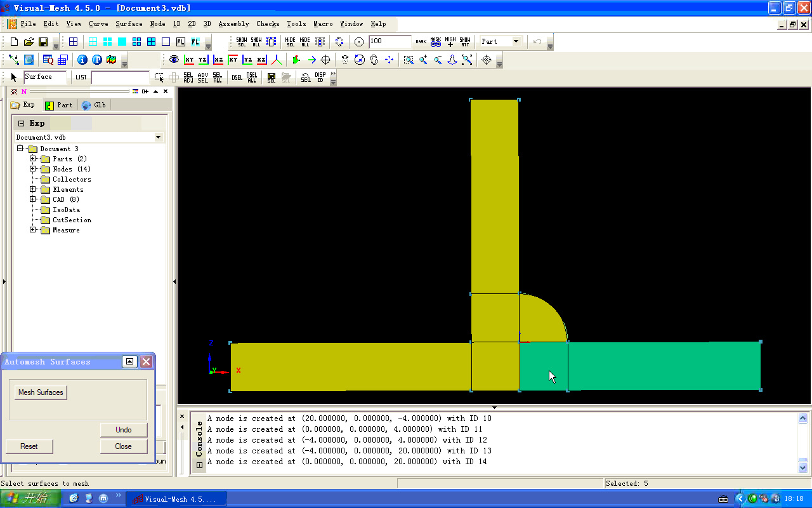Click Undo in Automesh Surfaces dialog

(x=124, y=430)
